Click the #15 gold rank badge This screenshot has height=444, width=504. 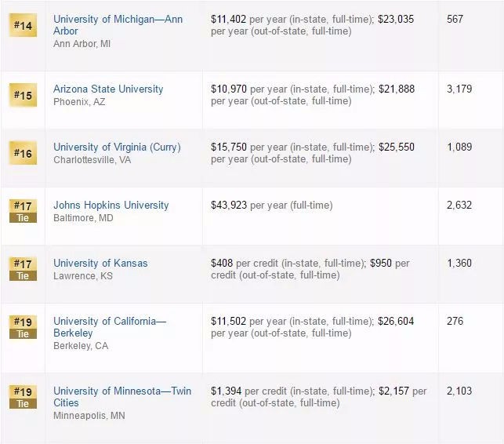tap(23, 96)
